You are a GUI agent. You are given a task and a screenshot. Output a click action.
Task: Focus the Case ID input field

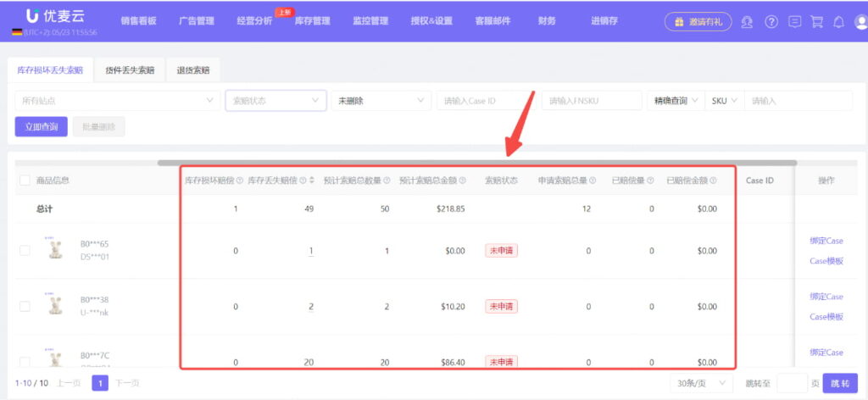pyautogui.click(x=486, y=101)
